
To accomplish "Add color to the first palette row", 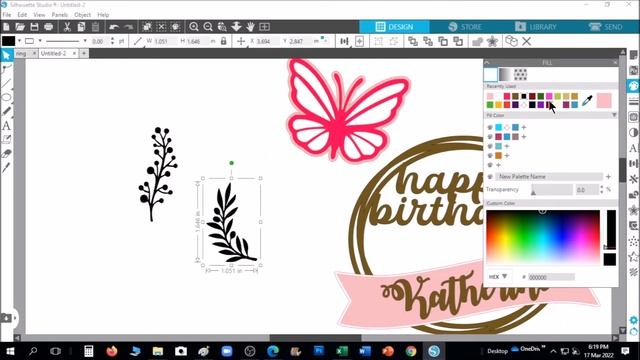I will (x=524, y=127).
